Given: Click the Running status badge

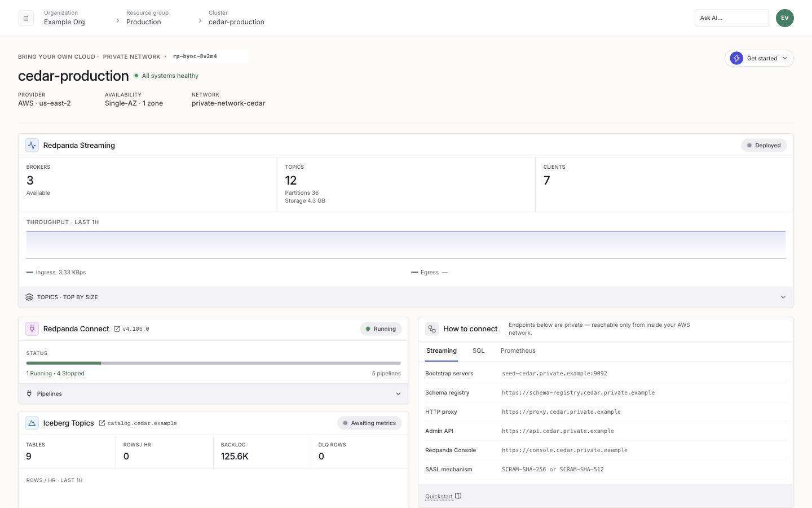Looking at the screenshot, I should point(381,329).
